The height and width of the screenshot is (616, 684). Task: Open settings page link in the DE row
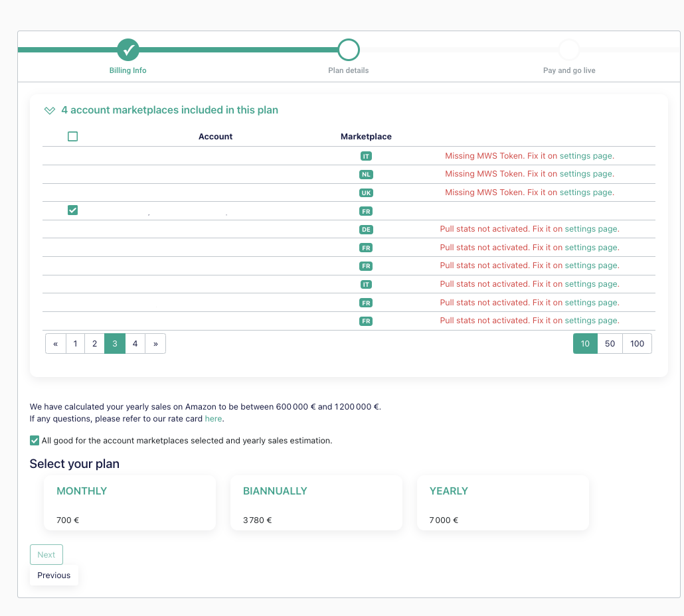pos(591,229)
